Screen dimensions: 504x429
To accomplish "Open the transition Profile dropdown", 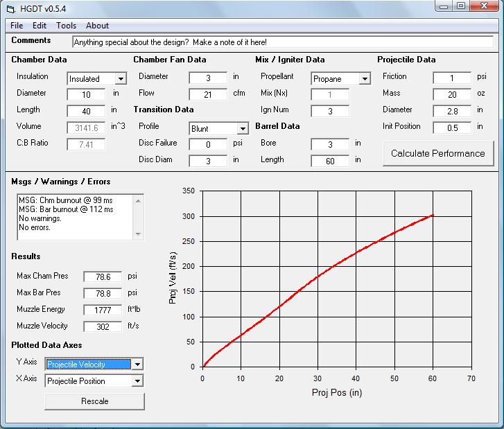I will point(243,129).
